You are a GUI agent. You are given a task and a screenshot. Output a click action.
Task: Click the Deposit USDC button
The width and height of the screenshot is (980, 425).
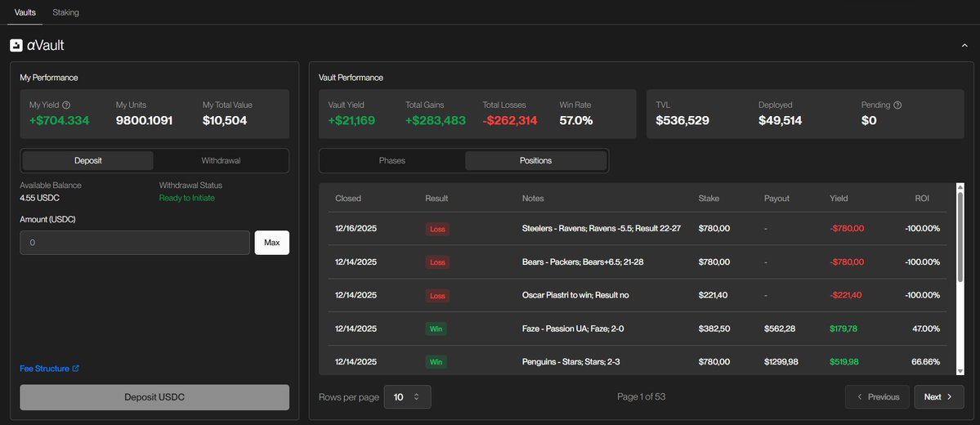pos(154,397)
